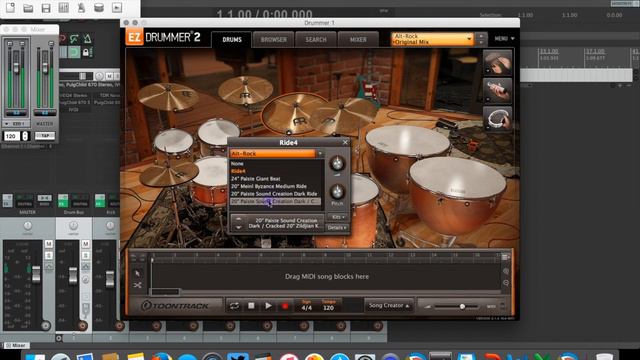Click the zoom out magnifier on song track

pos(506,282)
